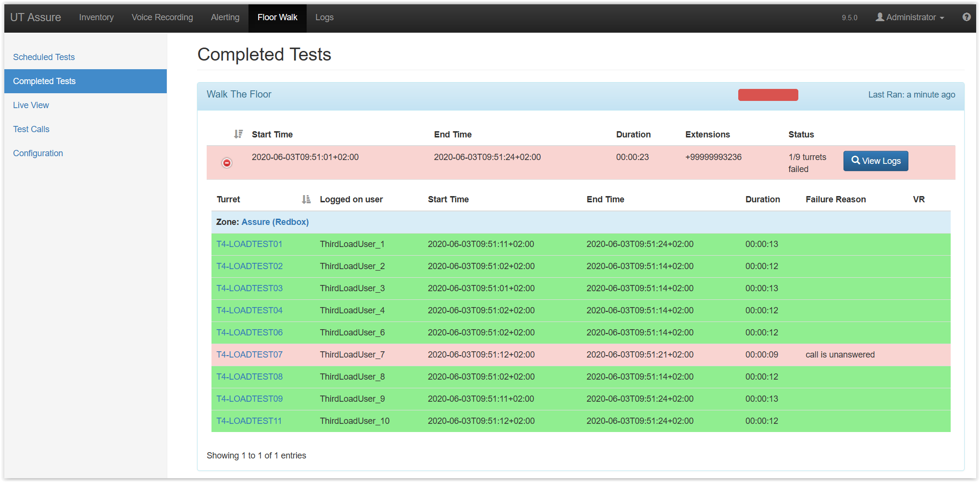Open failed turret T4-LOADTEST07

click(249, 355)
